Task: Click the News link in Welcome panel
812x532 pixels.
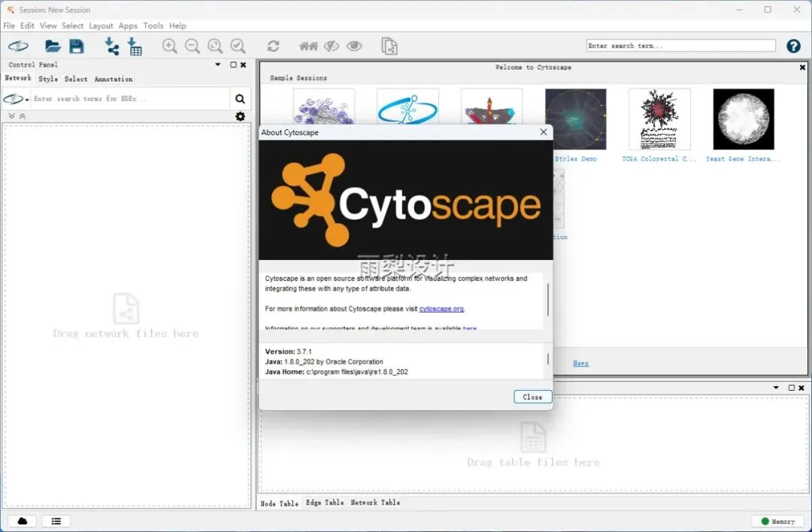Action: click(580, 363)
